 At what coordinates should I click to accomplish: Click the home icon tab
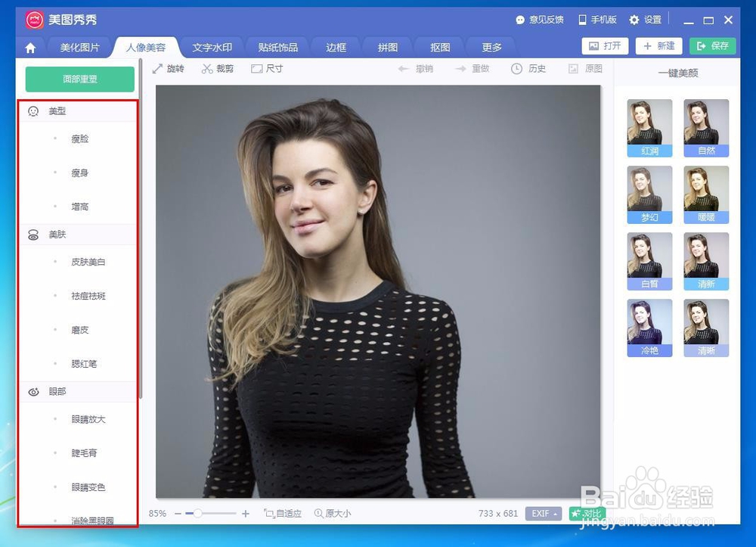point(30,48)
